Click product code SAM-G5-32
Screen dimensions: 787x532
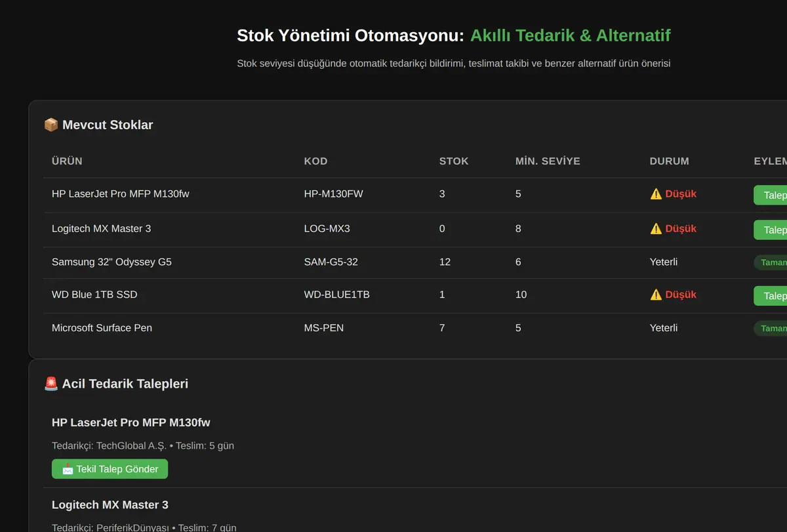click(331, 262)
